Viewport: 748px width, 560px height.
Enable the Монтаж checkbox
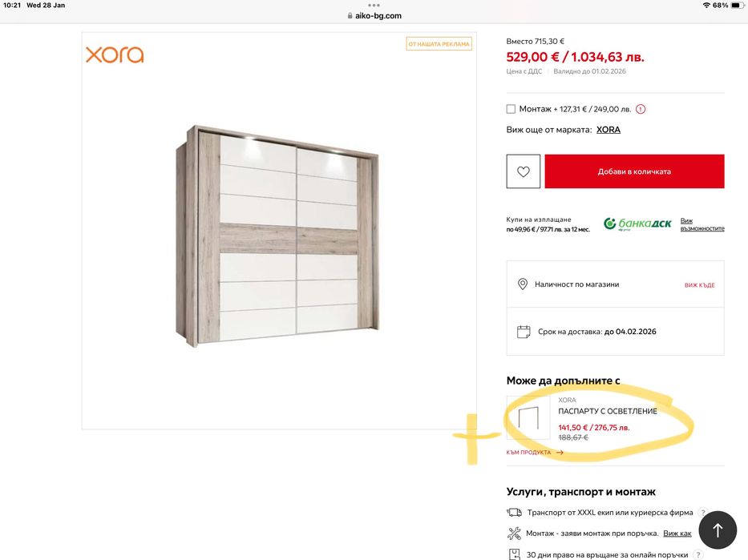511,109
